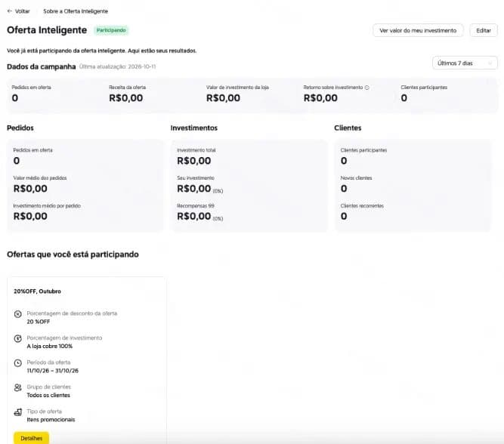504x444 pixels.
Task: Click the 11/10/26 – 31/10/26 period text
Action: (x=53, y=371)
